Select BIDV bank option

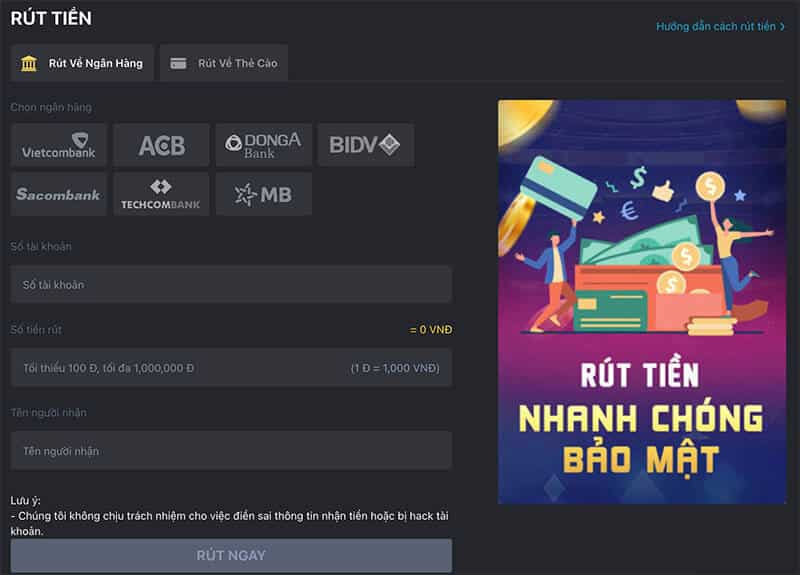[x=365, y=145]
